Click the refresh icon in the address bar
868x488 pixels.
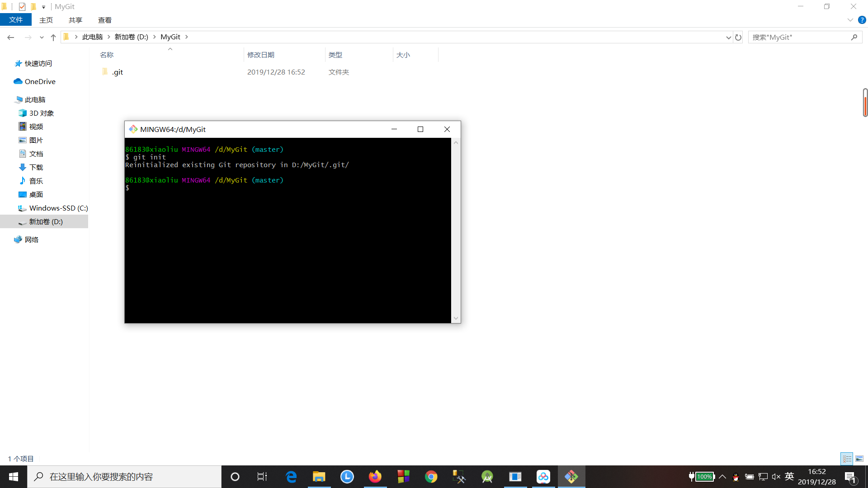738,37
